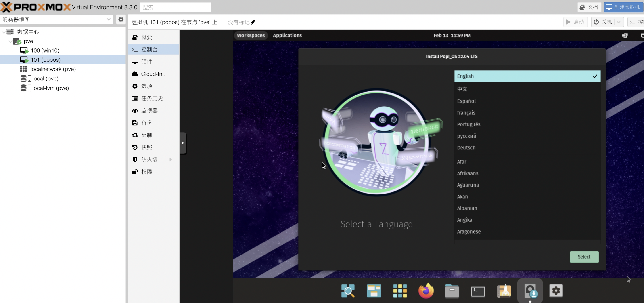Image resolution: width=644 pixels, height=303 pixels.
Task: Open localnetwork (pve) node entry
Action: [x=63, y=69]
